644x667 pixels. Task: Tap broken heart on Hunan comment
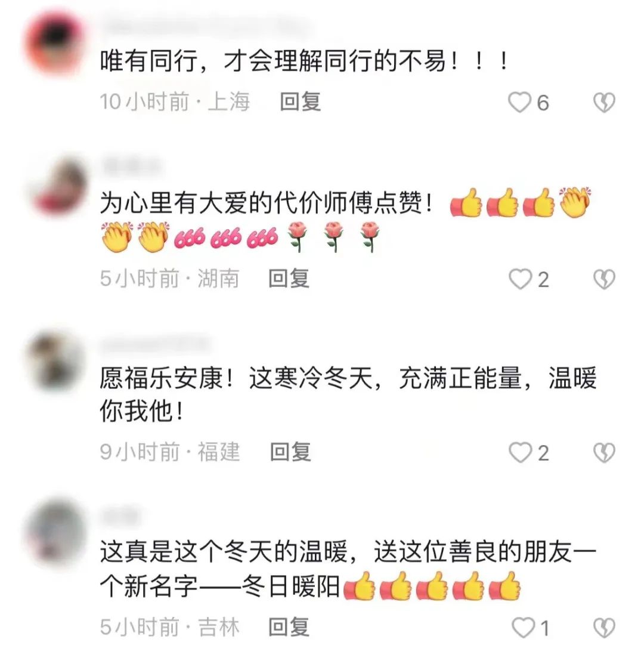tap(604, 279)
